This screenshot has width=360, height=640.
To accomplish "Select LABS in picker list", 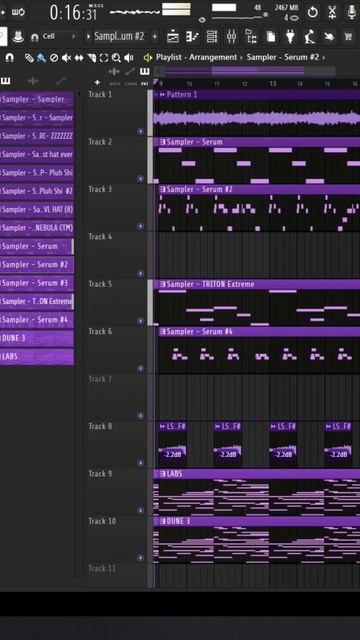I will 37,356.
